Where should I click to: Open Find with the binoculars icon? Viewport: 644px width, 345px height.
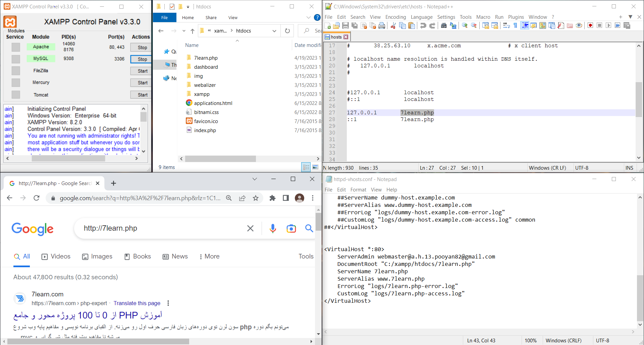[x=444, y=25]
